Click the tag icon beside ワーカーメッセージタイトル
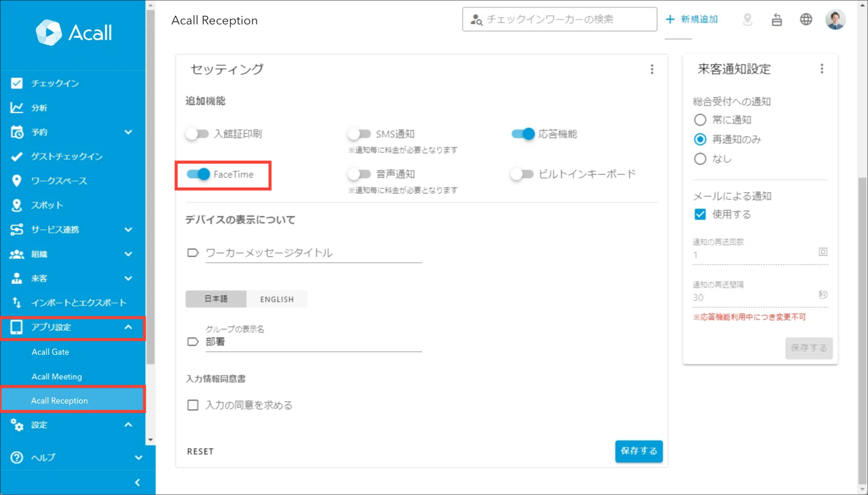Screen dimensions: 868x495 [x=193, y=252]
